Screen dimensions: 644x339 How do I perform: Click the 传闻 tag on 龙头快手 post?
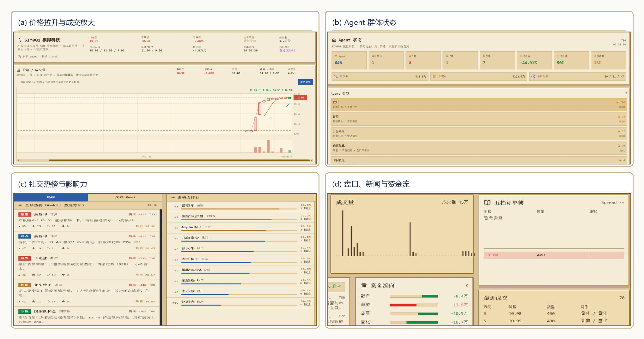click(25, 285)
